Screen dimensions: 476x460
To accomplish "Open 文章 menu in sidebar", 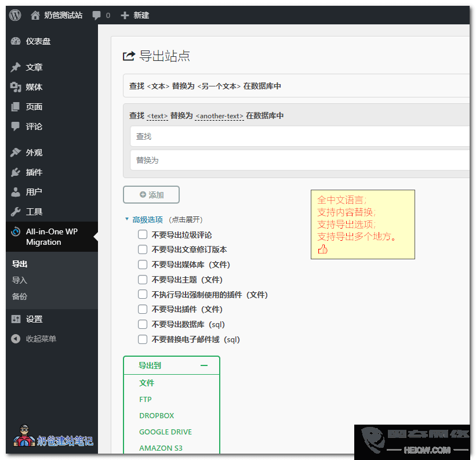I will [34, 67].
